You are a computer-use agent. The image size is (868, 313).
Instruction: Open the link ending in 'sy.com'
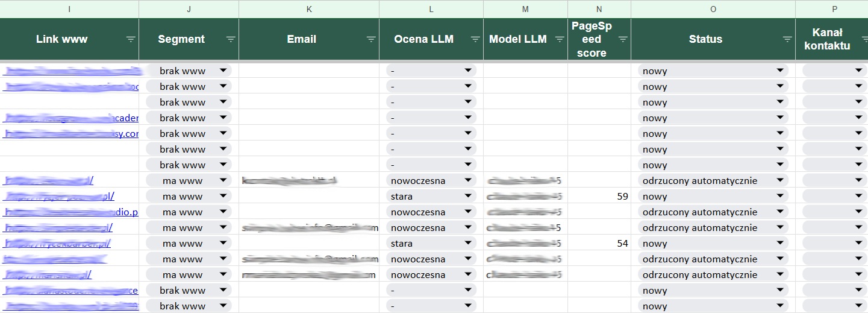71,134
